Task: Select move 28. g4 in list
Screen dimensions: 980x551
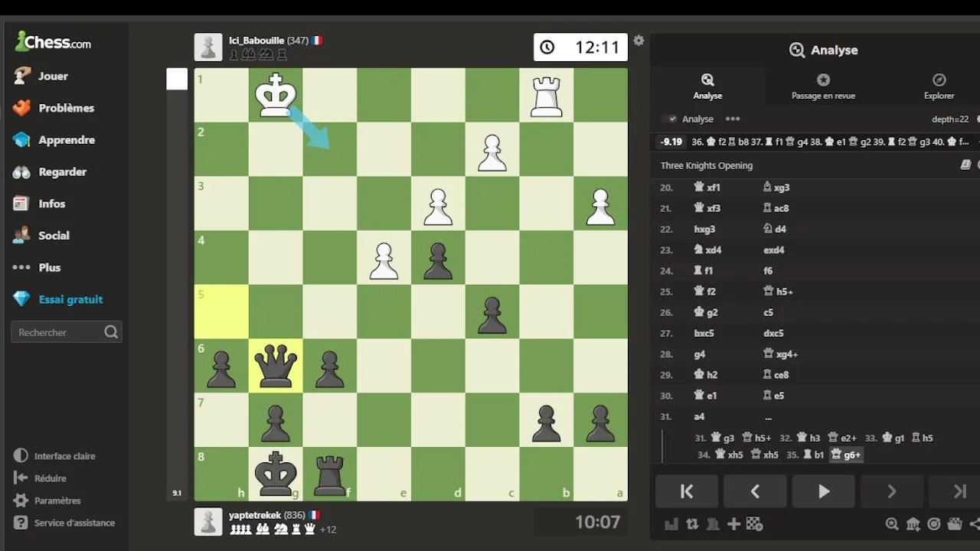Action: [x=700, y=354]
